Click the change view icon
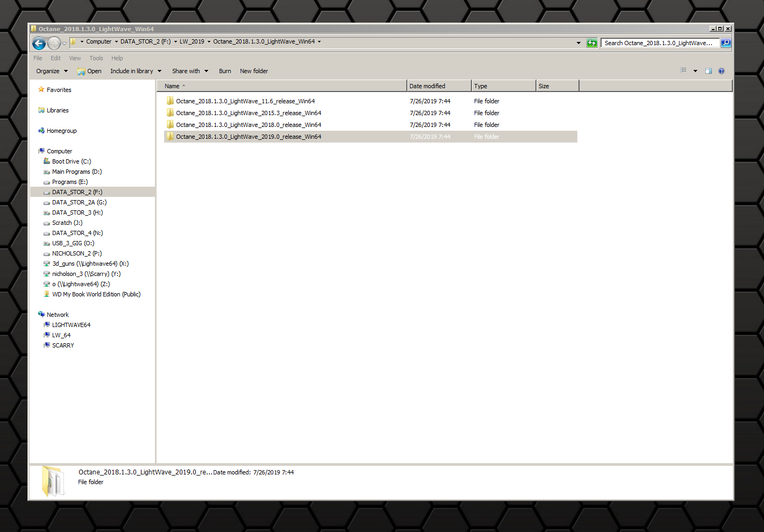 [683, 70]
